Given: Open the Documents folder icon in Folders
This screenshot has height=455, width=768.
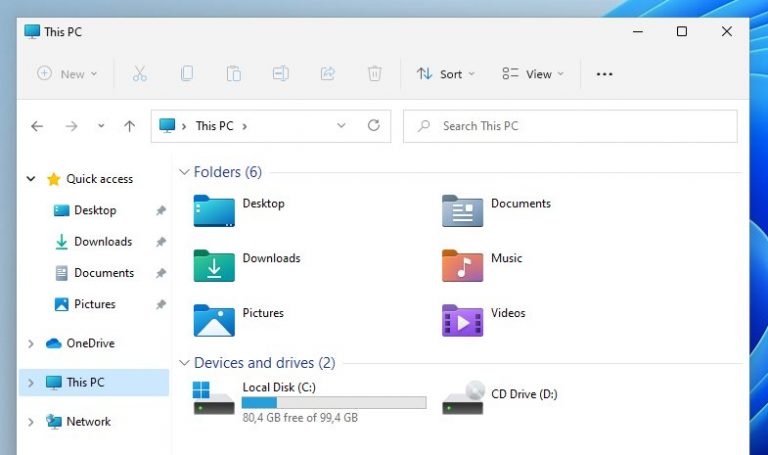Looking at the screenshot, I should click(462, 211).
